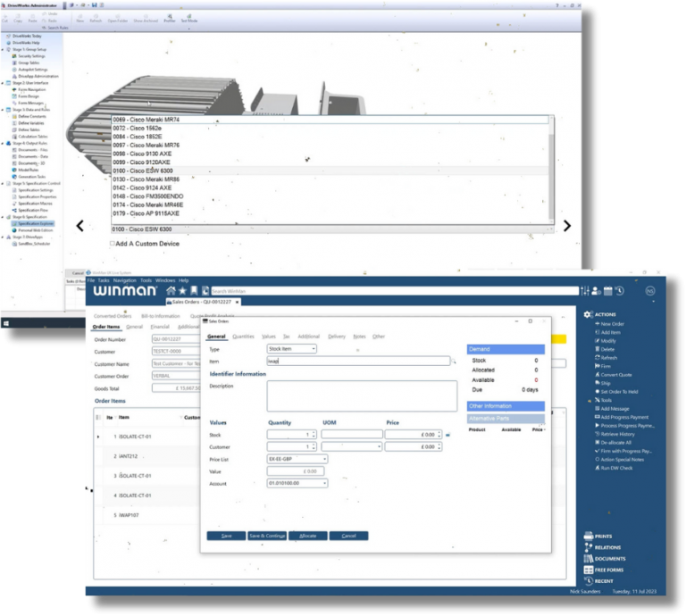Select 0179 - Cisco AP 9115AXE in list

[330, 213]
